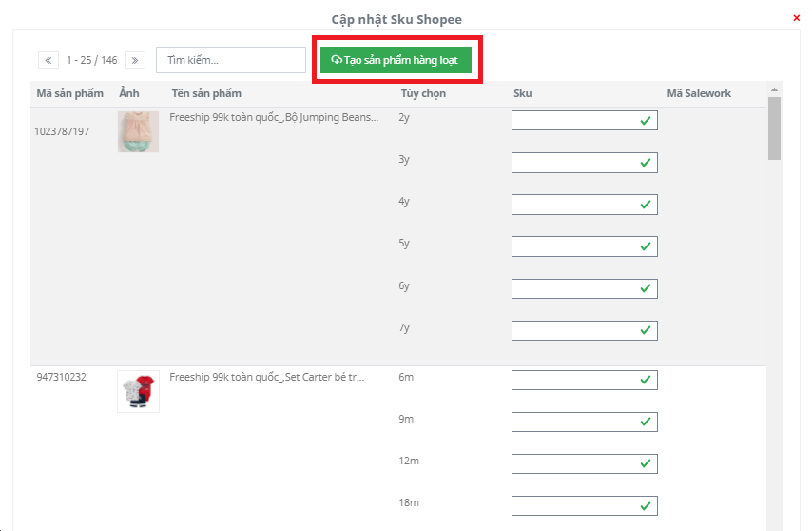Open the Jumping Beans product thumbnail
The width and height of the screenshot is (812, 531).
(138, 131)
